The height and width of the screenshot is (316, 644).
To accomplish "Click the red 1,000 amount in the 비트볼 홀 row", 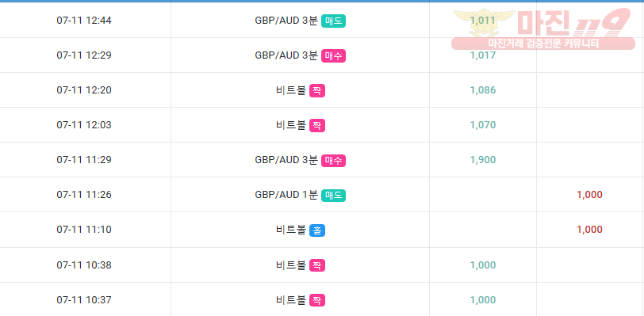I will pyautogui.click(x=589, y=230).
